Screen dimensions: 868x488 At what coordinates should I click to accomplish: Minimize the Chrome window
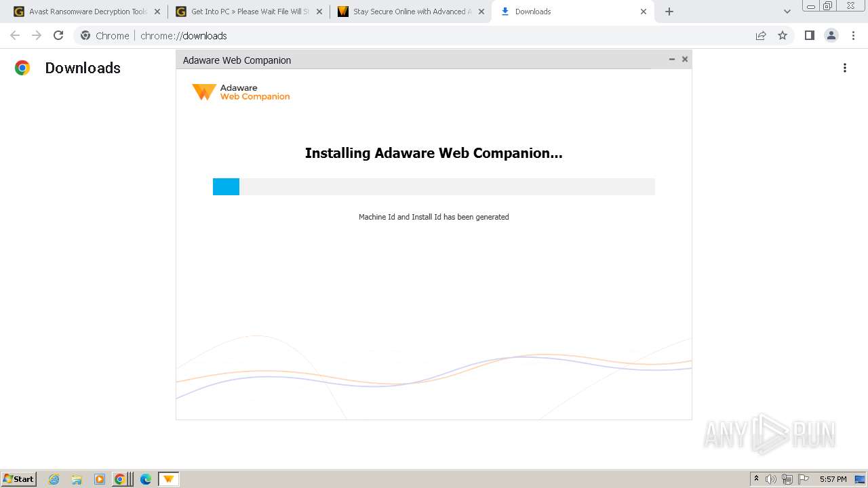[811, 5]
